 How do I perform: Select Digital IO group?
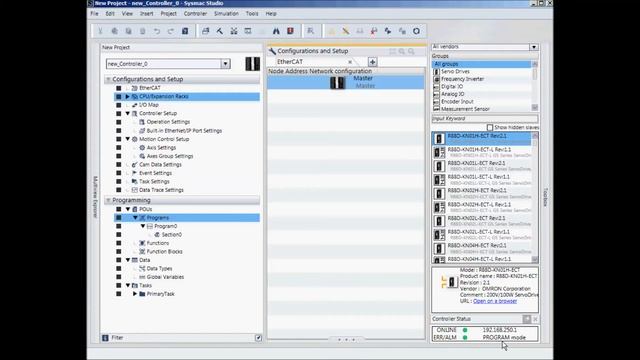(452, 87)
